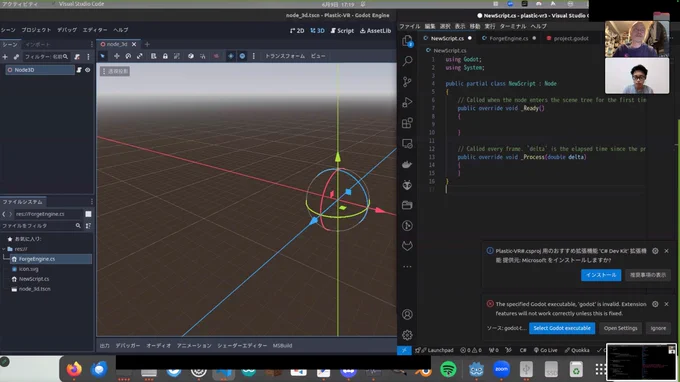Image resolution: width=680 pixels, height=382 pixels.
Task: Open Godot ヘルプ menu
Action: pos(121,30)
